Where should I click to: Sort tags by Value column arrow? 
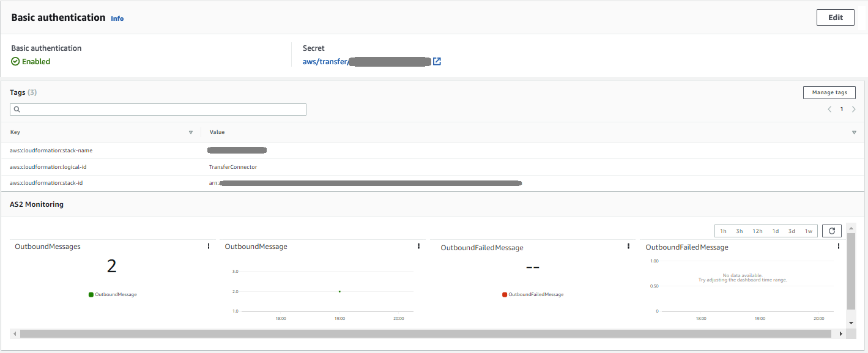(x=854, y=132)
